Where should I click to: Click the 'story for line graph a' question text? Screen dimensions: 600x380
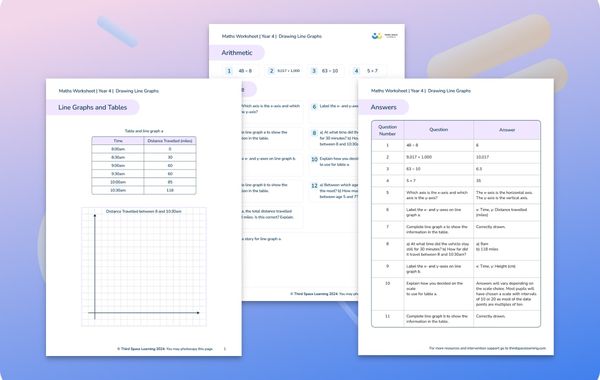click(x=261, y=239)
